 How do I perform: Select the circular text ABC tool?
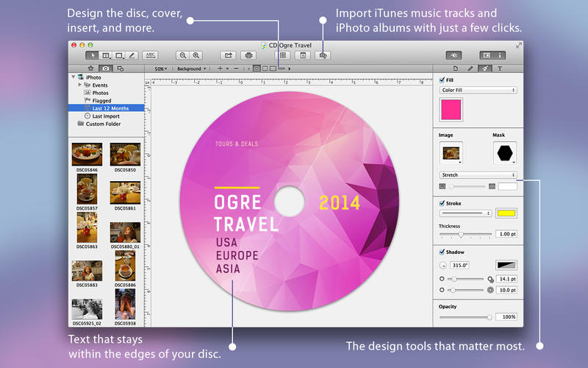coord(150,55)
